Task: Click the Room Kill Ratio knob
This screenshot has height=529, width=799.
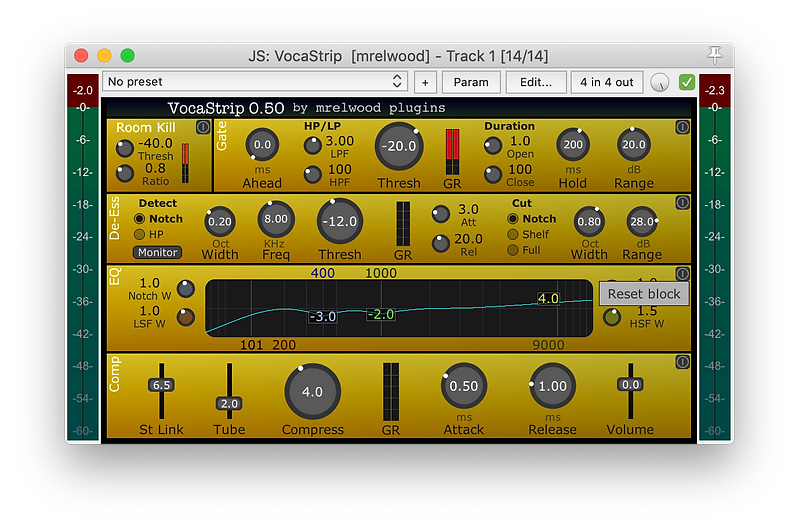Action: point(125,174)
